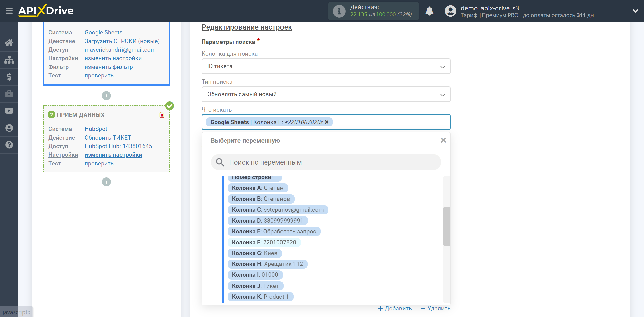Viewport: 644px width, 317px height.
Task: Select variable Колонка F: 2201007820
Action: [264, 242]
